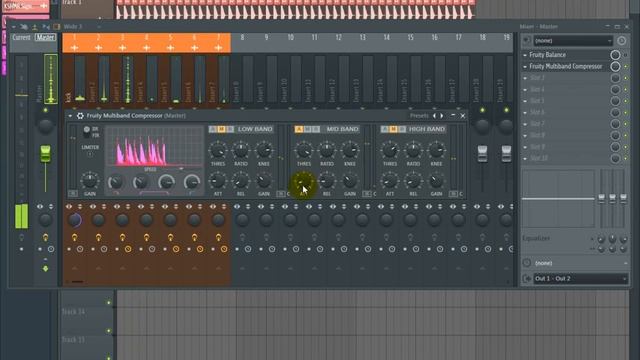Turn the LOW BAND THRES knob
The width and height of the screenshot is (640, 360).
coord(218,150)
